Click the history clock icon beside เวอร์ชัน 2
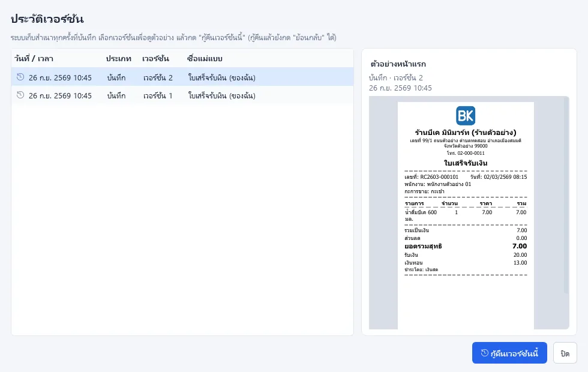 (20, 77)
